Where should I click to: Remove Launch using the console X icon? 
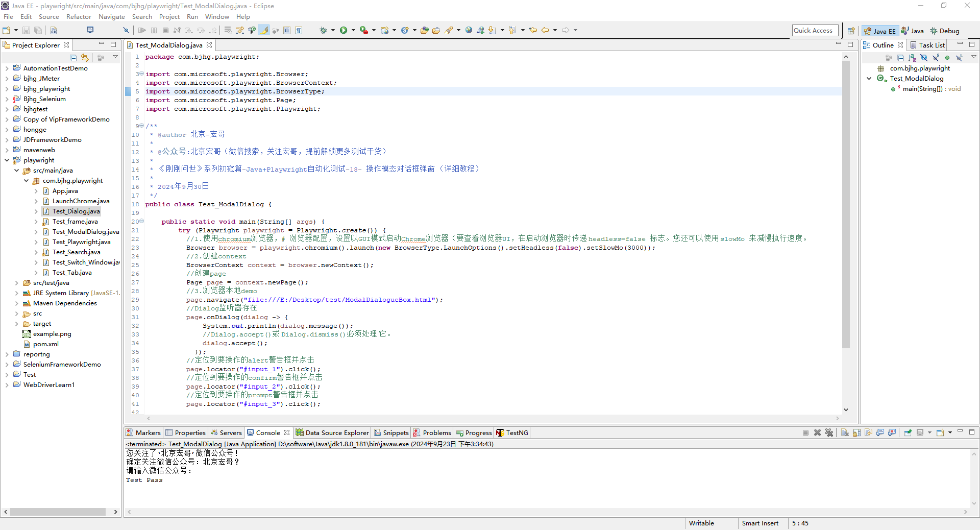click(817, 432)
